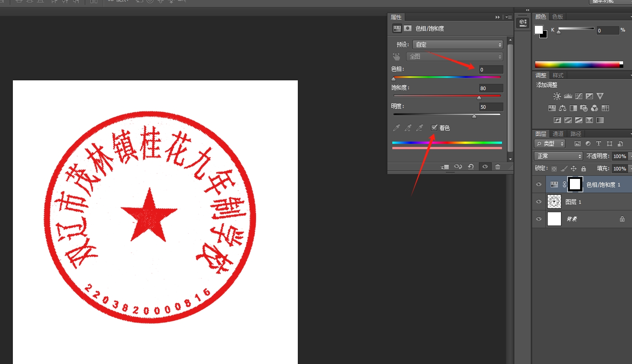The image size is (632, 364).
Task: Reset the Hue/Saturation adjustment to defaults
Action: coord(470,166)
